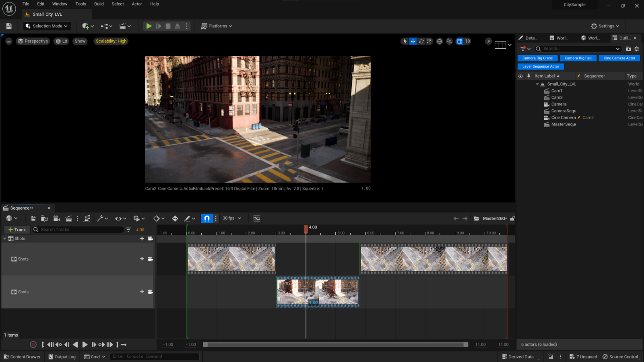Image resolution: width=644 pixels, height=362 pixels.
Task: Open the Curve Editor icon in Sequencer
Action: pyautogui.click(x=256, y=218)
